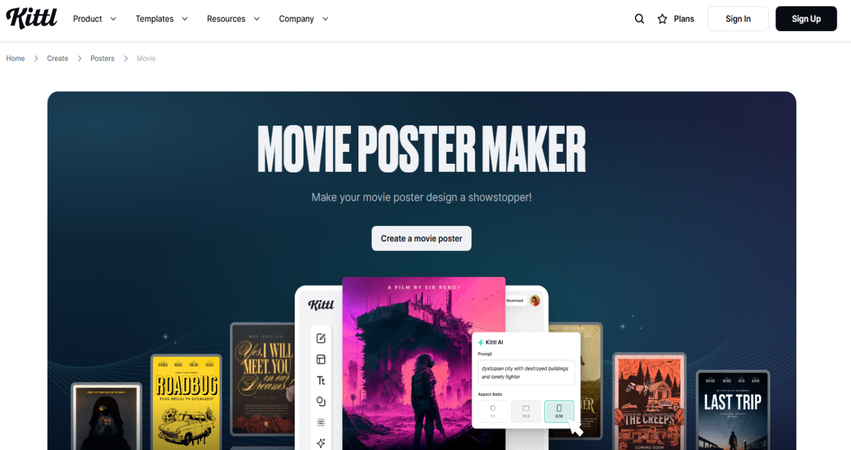
Task: Open the dark hooded figure poster thumbnail
Action: pyautogui.click(x=106, y=417)
